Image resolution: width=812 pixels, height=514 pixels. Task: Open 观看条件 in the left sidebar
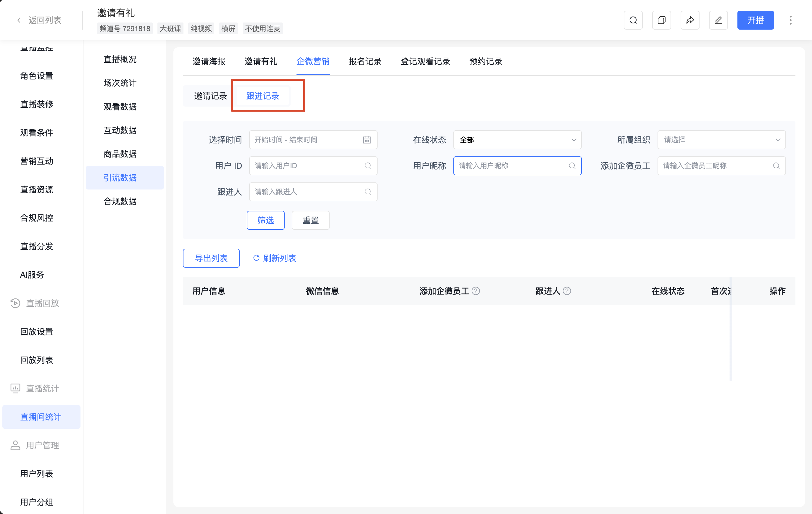click(37, 133)
